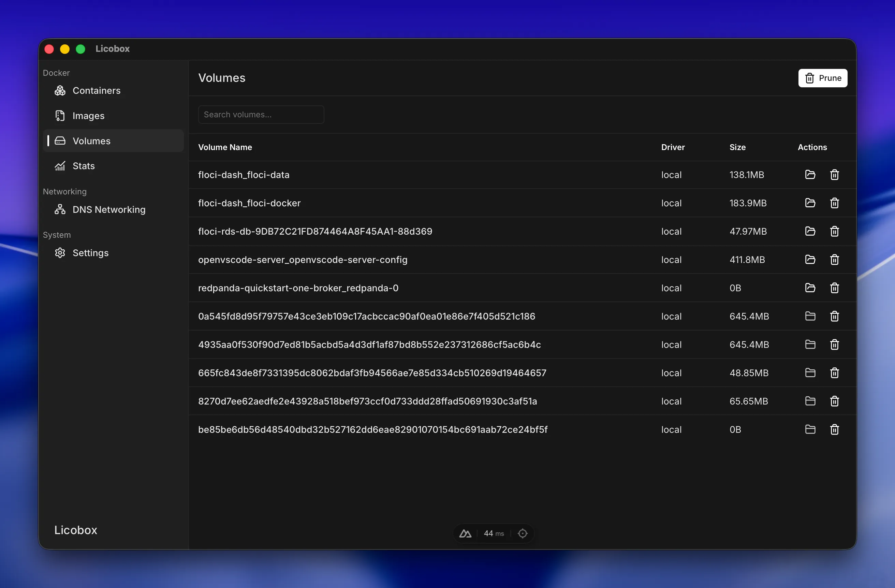
Task: Select Volumes in the sidebar
Action: click(x=113, y=141)
